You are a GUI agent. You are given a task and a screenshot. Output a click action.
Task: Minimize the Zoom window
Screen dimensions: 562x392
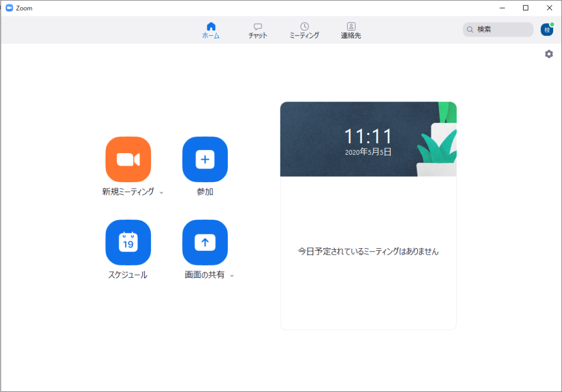[502, 8]
